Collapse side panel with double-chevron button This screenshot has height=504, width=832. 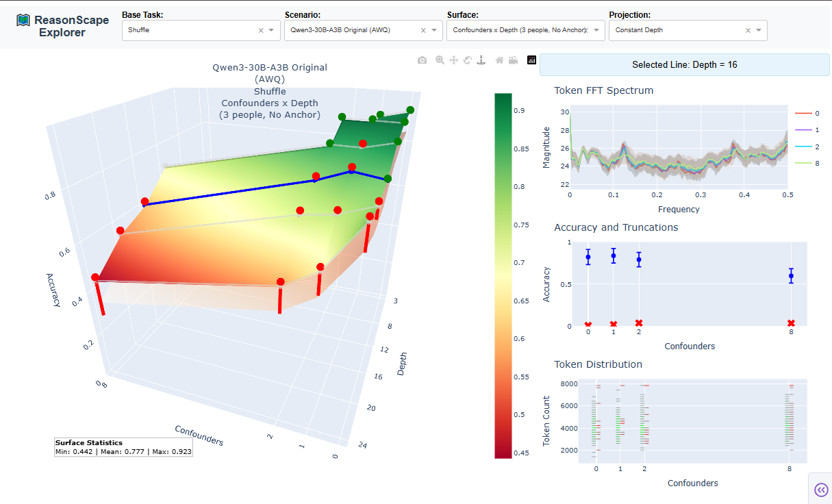(x=820, y=489)
